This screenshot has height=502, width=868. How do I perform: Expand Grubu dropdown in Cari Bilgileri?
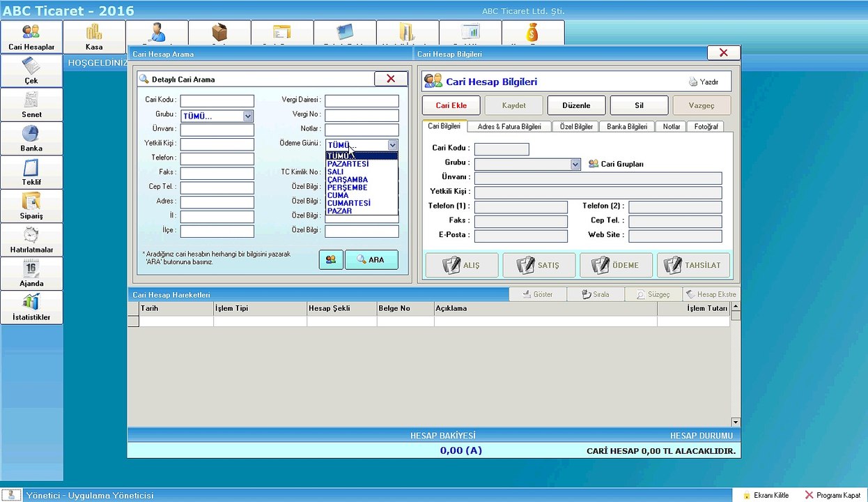[575, 165]
